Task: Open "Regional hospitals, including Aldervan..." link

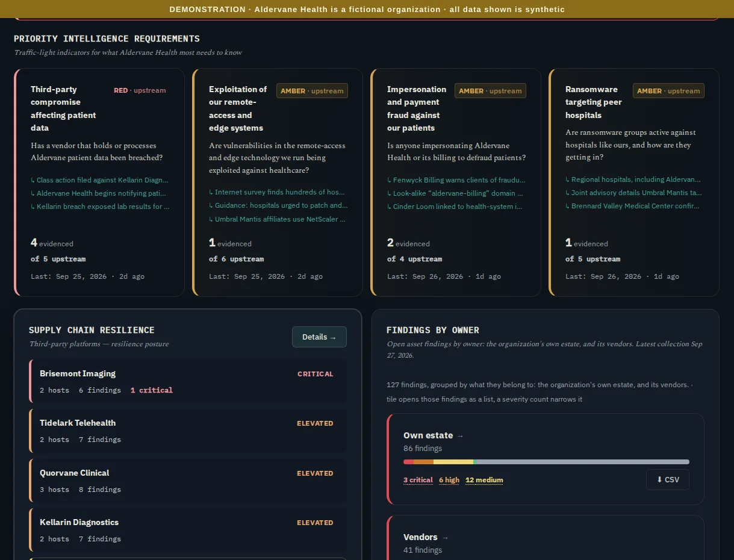Action: coord(633,179)
